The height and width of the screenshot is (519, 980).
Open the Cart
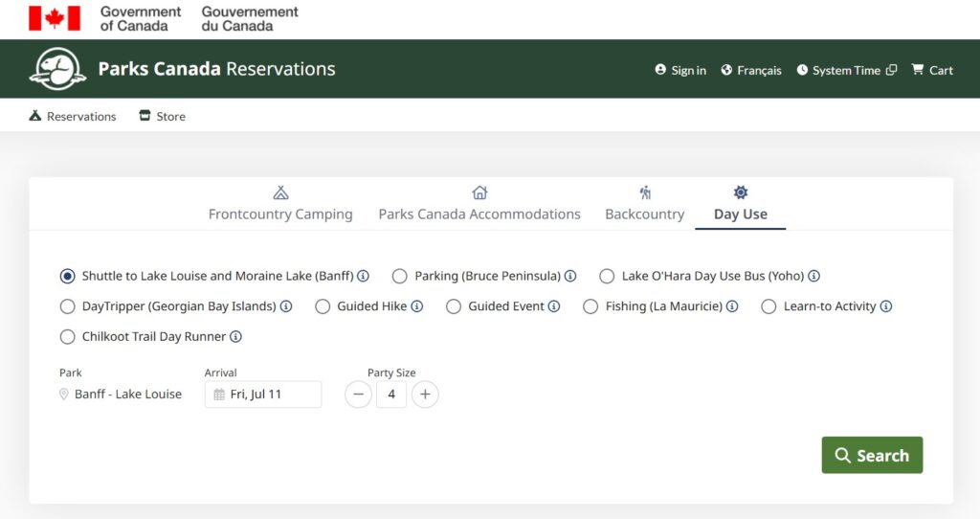(932, 70)
